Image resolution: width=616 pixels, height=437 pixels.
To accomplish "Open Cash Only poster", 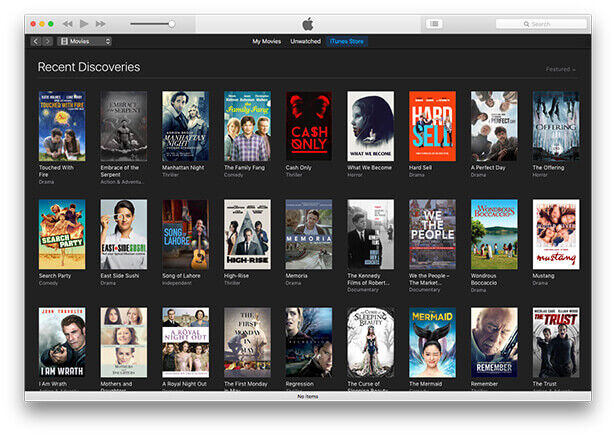I will (x=309, y=126).
